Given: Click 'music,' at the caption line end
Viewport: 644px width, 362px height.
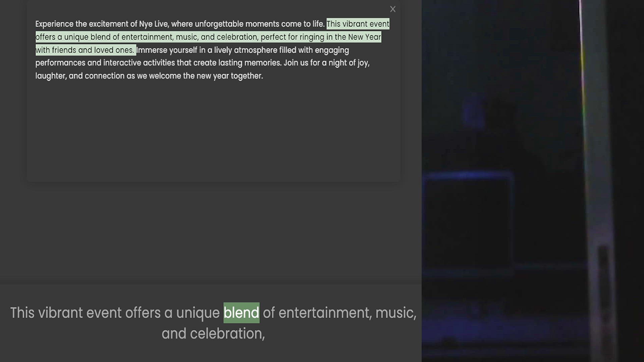Looking at the screenshot, I should click(395, 313).
